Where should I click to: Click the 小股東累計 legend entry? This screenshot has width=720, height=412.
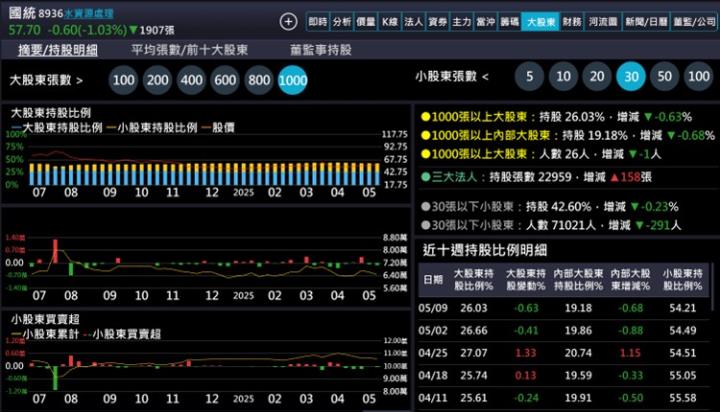point(45,334)
